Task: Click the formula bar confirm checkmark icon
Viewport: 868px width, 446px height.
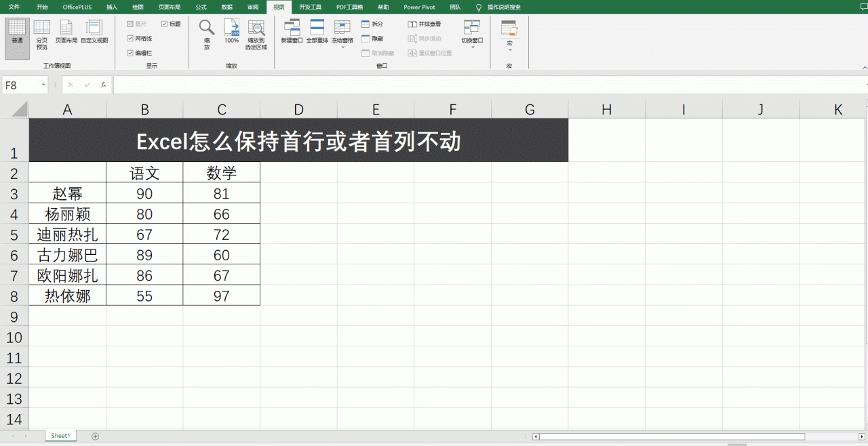Action: point(87,85)
